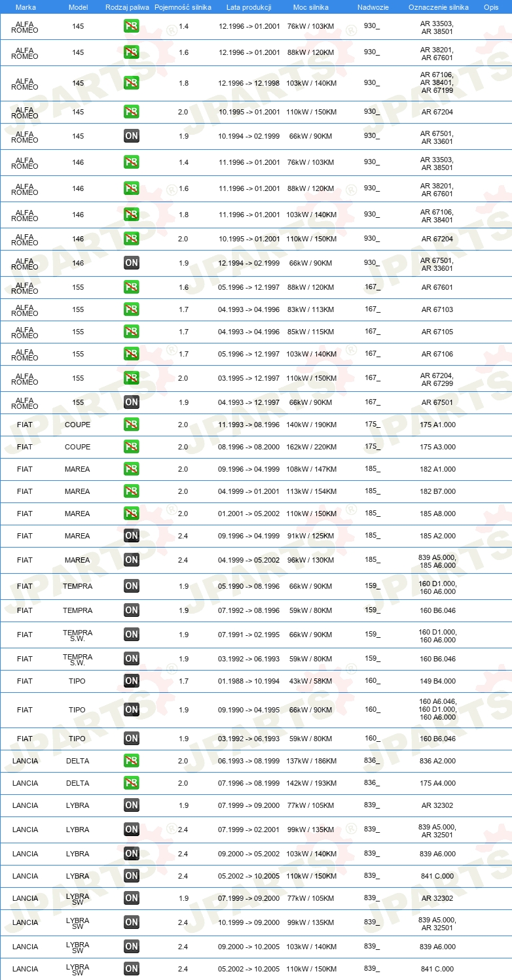Click engine code 175 A4.000

tap(437, 783)
